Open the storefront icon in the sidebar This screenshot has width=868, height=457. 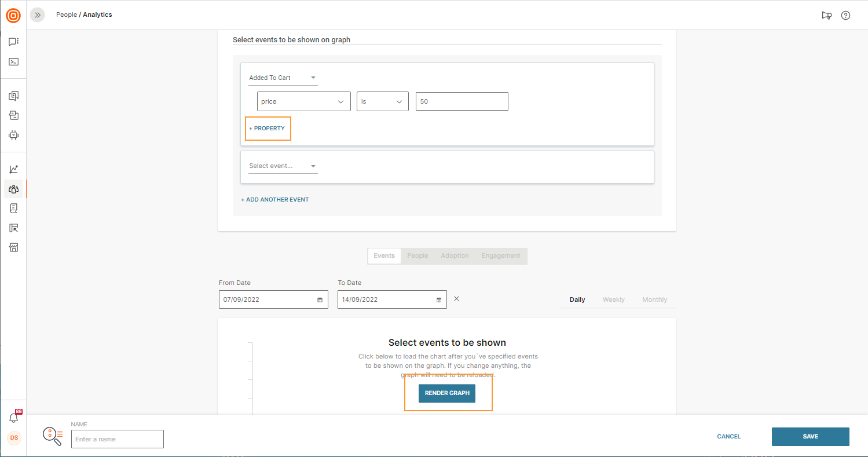13,247
